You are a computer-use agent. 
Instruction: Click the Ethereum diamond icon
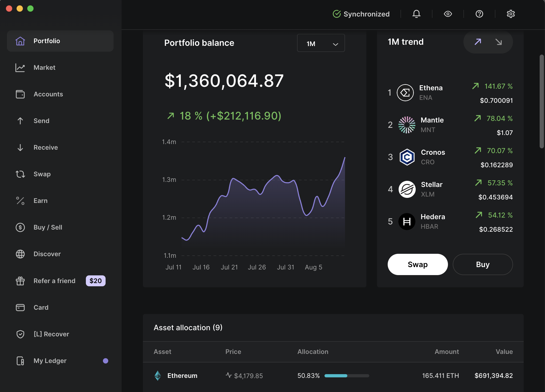pyautogui.click(x=158, y=376)
